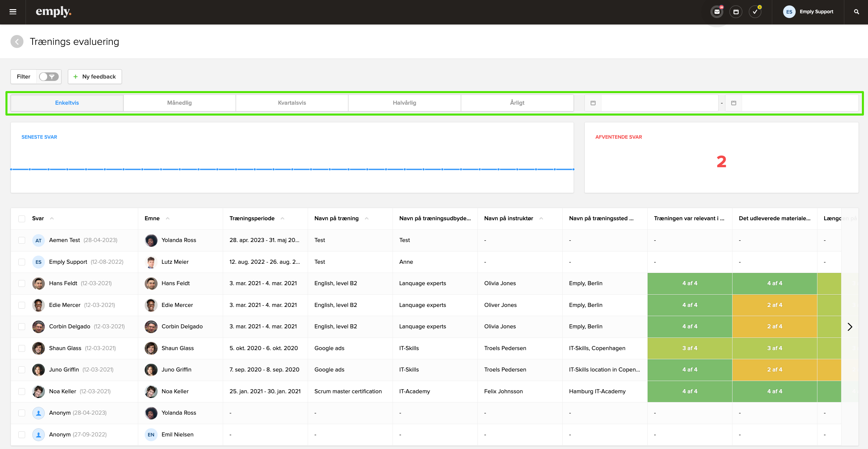
Task: Check the box for Hans Feldt row
Action: [x=22, y=283]
